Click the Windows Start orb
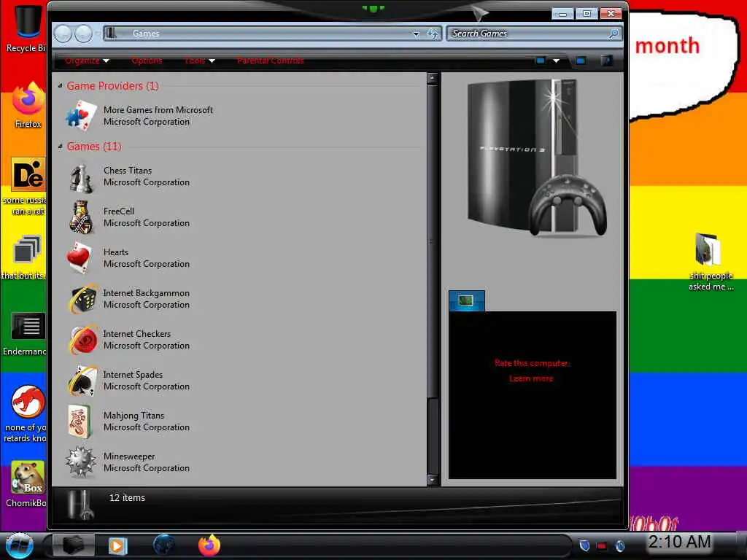 20,545
